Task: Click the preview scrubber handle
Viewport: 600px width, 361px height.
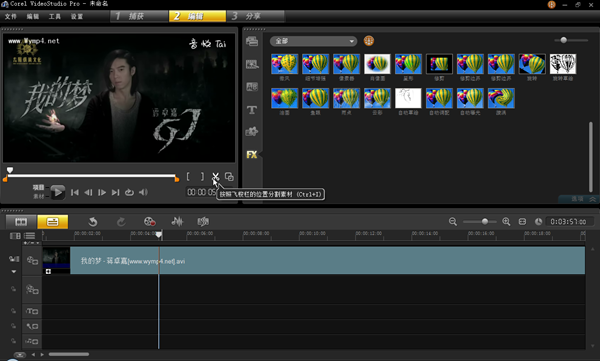Action: (x=10, y=170)
